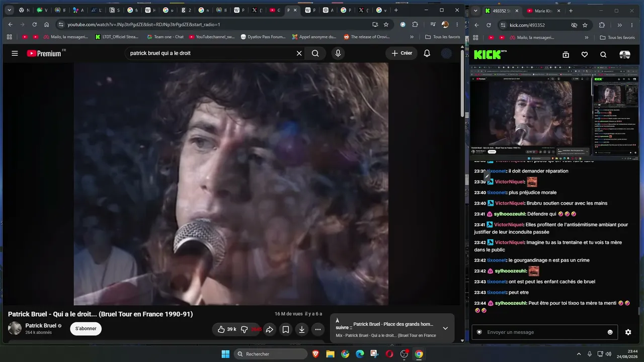This screenshot has height=362, width=644.
Task: Open the Dyatlov Pass Forum bookmark
Action: tap(263, 37)
